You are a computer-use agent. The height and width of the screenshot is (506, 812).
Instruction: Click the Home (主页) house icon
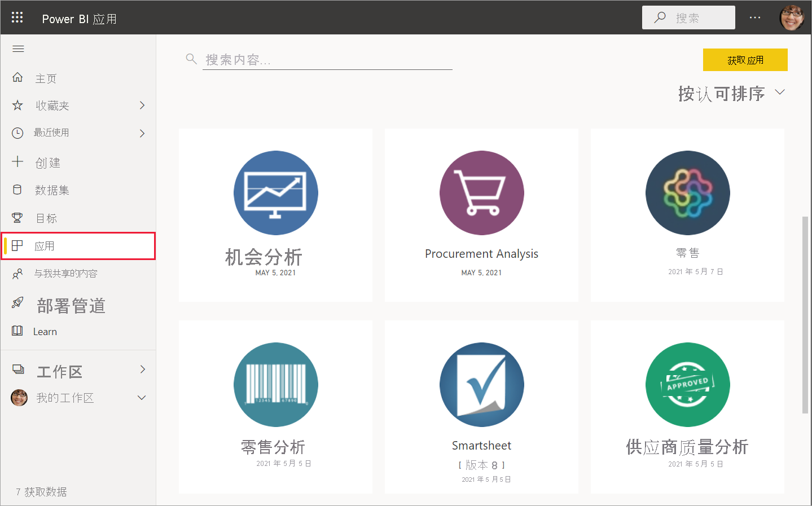pyautogui.click(x=17, y=77)
